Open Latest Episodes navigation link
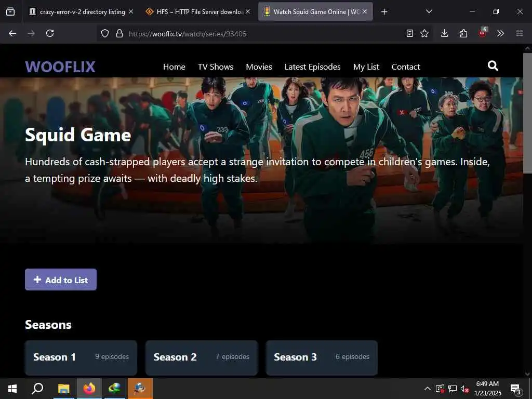This screenshot has width=532, height=399. pos(312,67)
